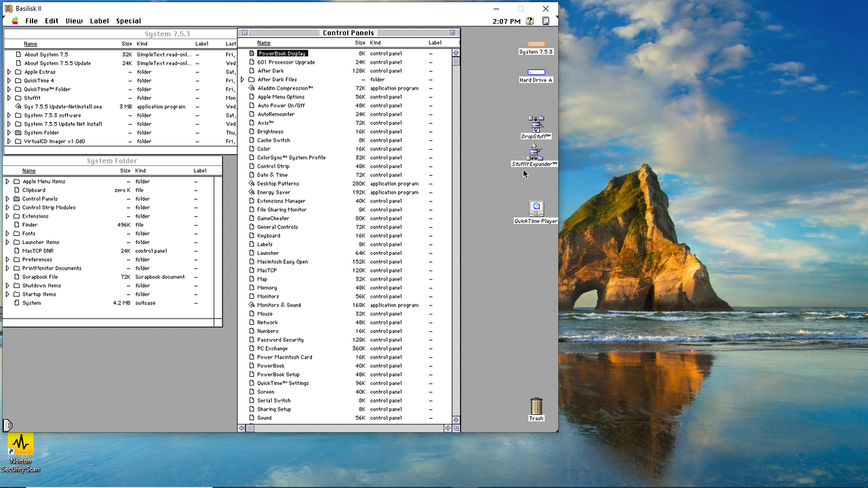Select the Finder file icon in System Folder

click(x=17, y=225)
